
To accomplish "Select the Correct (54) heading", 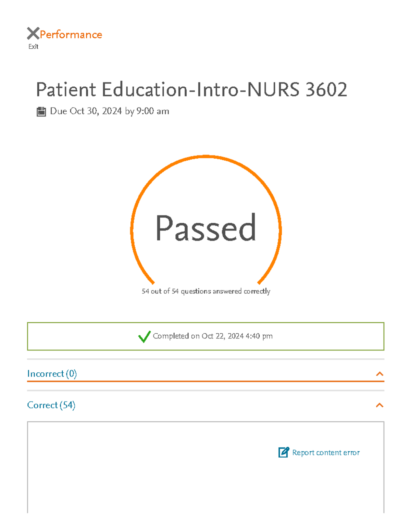I will point(51,405).
